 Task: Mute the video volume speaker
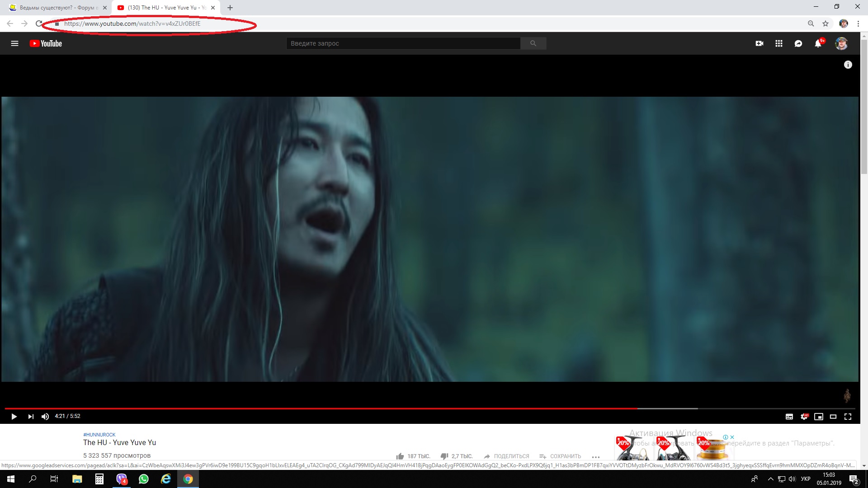tap(45, 417)
